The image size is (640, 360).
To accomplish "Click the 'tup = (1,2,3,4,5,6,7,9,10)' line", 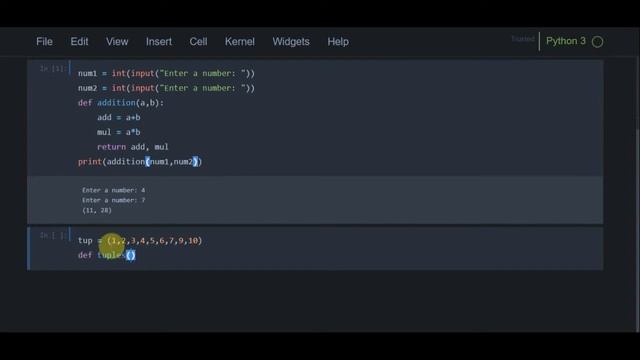I will [140, 241].
